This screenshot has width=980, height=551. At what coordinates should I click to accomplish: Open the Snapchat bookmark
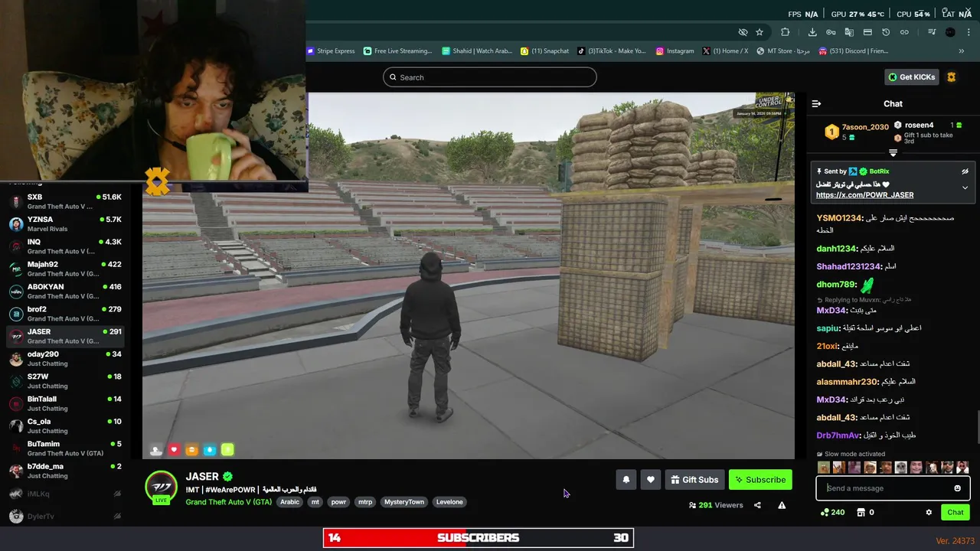tap(545, 51)
